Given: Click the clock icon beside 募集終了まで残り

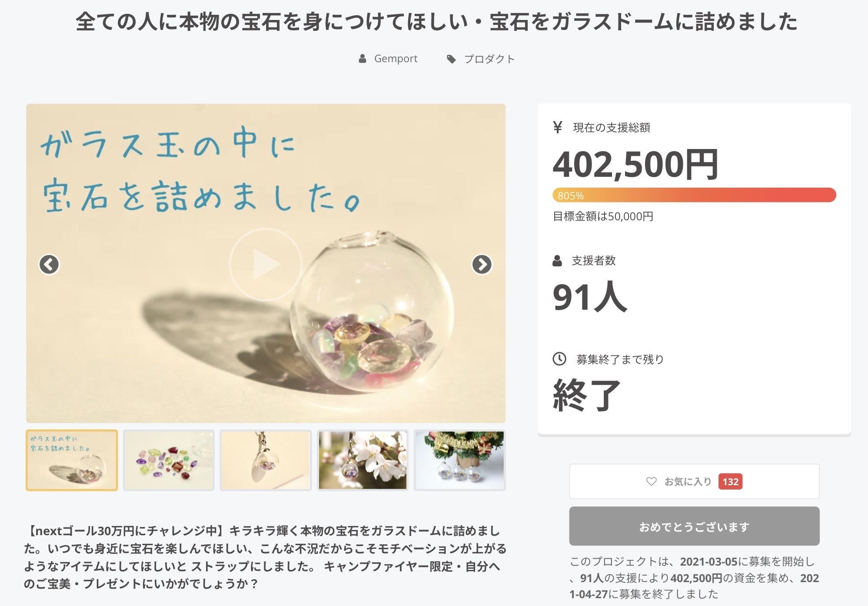Looking at the screenshot, I should coord(559,359).
